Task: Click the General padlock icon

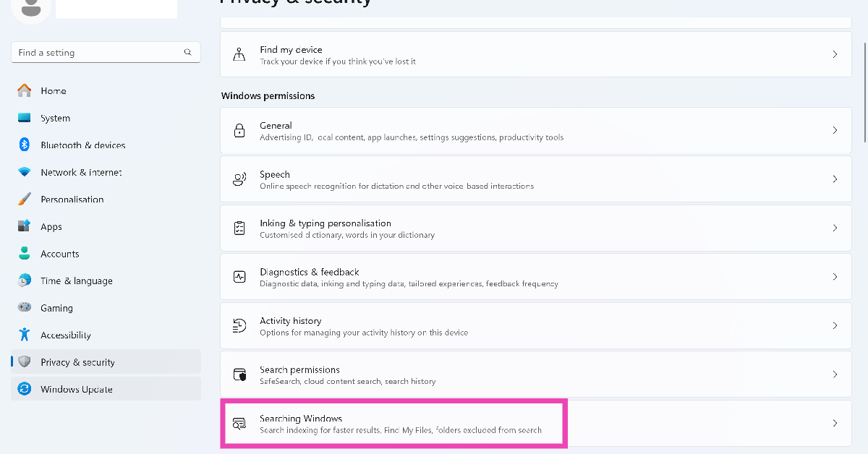Action: (x=239, y=131)
